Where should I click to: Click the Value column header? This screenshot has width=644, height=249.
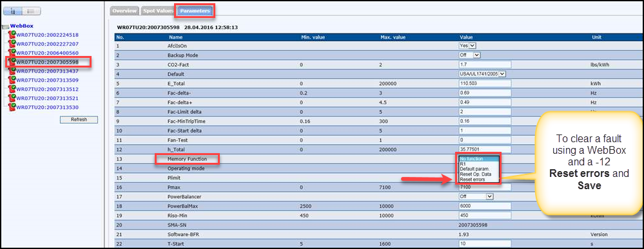click(x=465, y=37)
